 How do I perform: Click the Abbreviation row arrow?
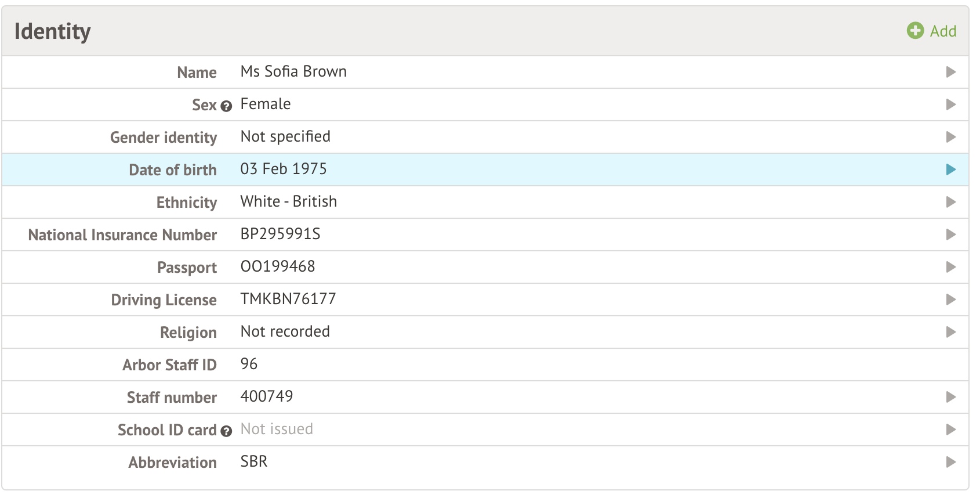point(950,462)
